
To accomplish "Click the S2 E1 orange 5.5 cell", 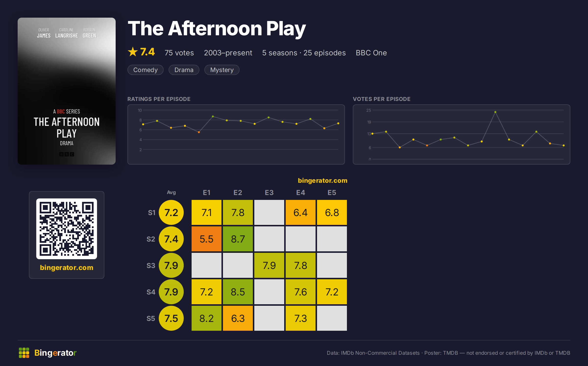I will (207, 239).
